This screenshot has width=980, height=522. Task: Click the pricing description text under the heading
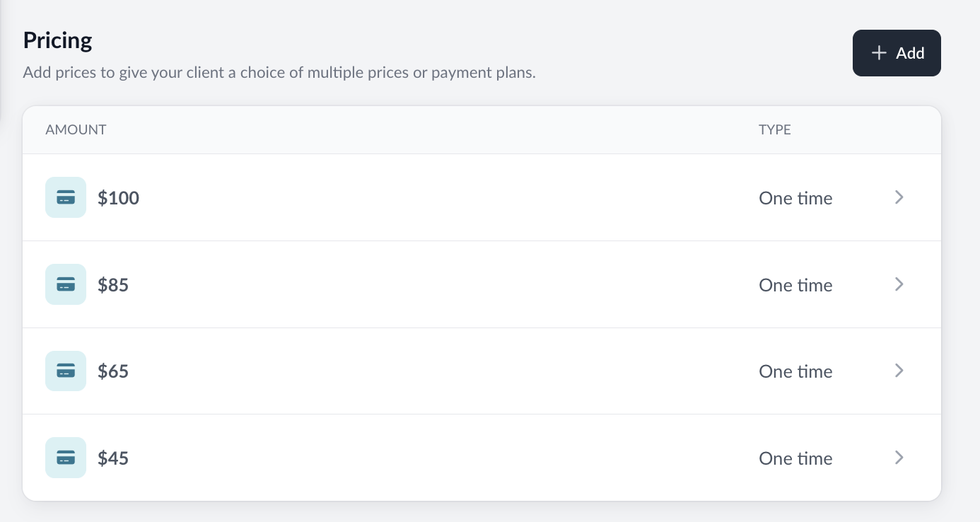pyautogui.click(x=279, y=72)
